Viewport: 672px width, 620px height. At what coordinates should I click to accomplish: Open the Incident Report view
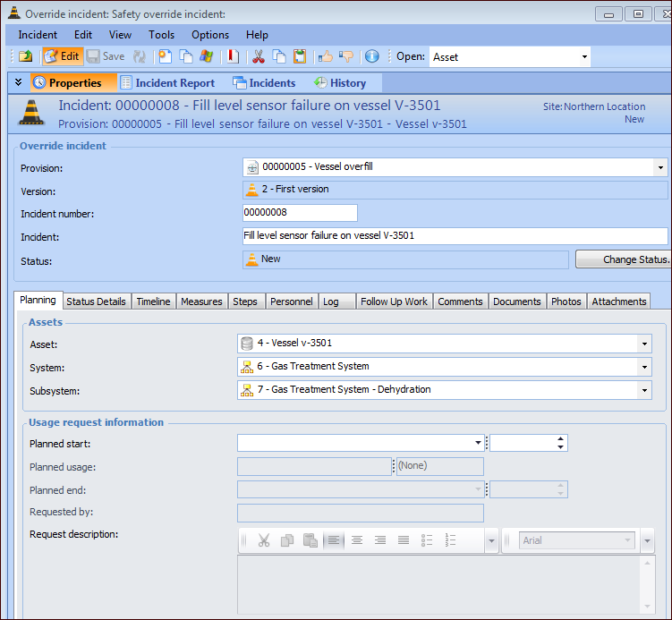[168, 83]
